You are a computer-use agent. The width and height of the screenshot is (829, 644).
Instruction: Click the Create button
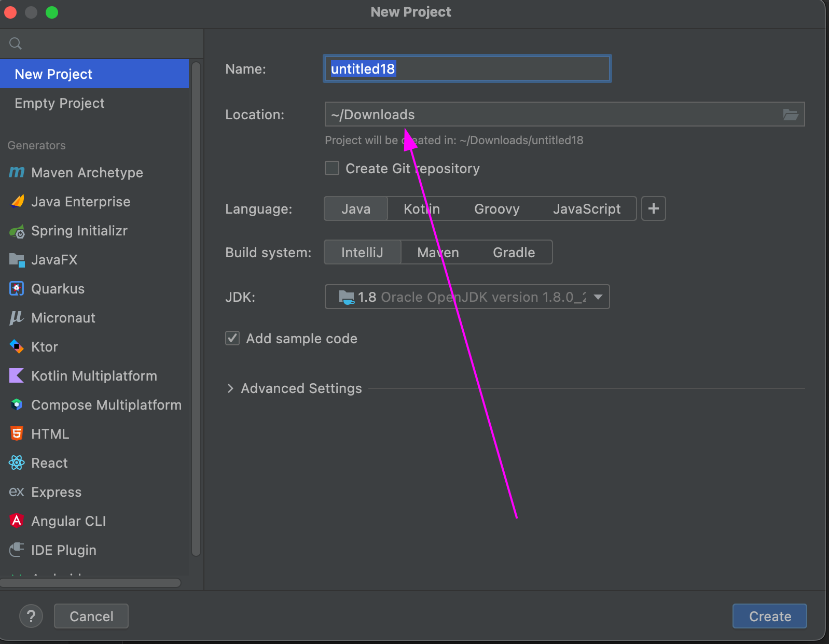click(x=770, y=616)
